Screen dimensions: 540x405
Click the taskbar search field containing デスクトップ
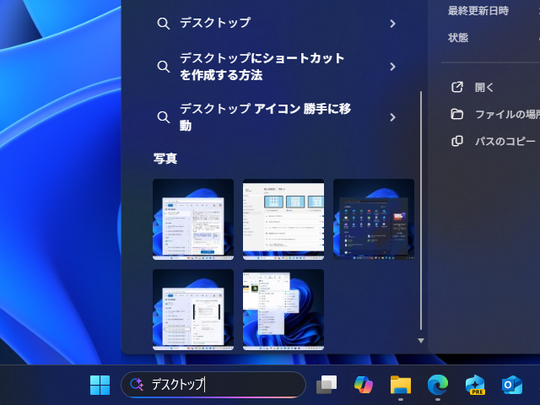click(214, 384)
